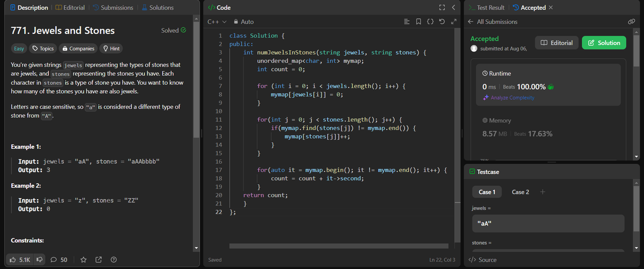Click the green Solution button
Image resolution: width=644 pixels, height=269 pixels.
tap(604, 42)
